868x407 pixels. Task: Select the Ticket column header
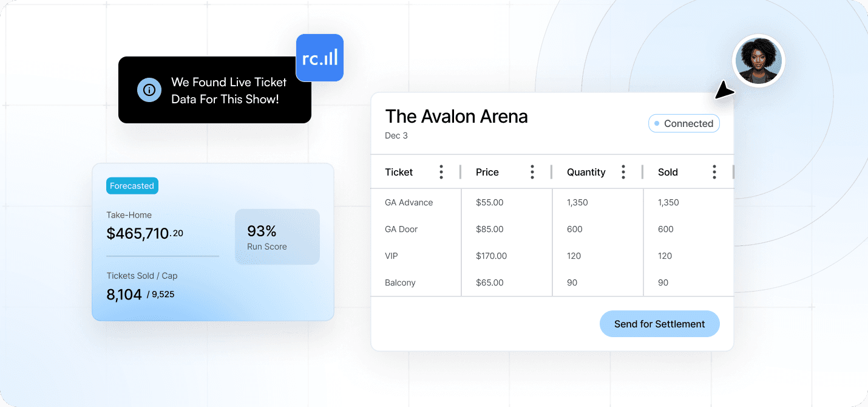coord(399,172)
